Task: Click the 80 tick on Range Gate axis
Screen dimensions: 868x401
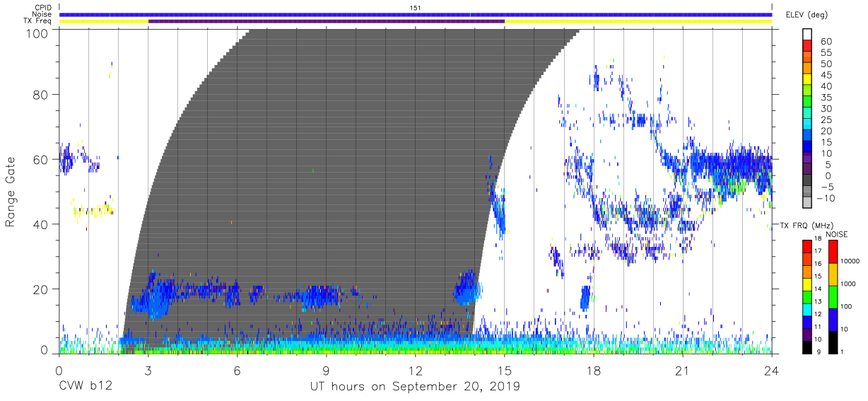Action: tap(41, 95)
